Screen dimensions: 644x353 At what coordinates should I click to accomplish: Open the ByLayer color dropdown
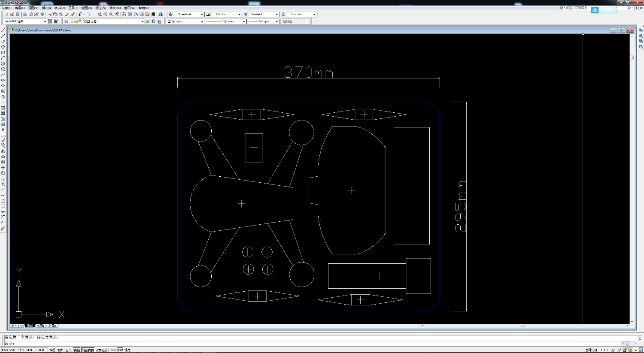(x=185, y=21)
